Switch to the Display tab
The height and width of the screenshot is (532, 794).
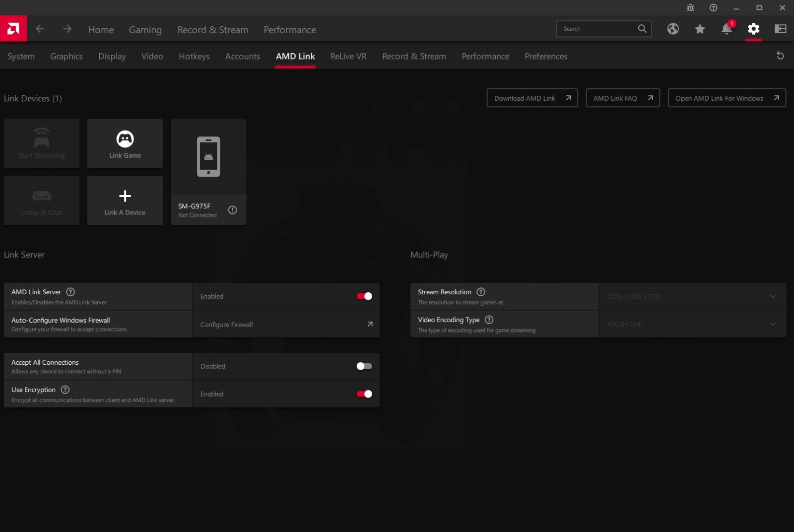coord(112,56)
